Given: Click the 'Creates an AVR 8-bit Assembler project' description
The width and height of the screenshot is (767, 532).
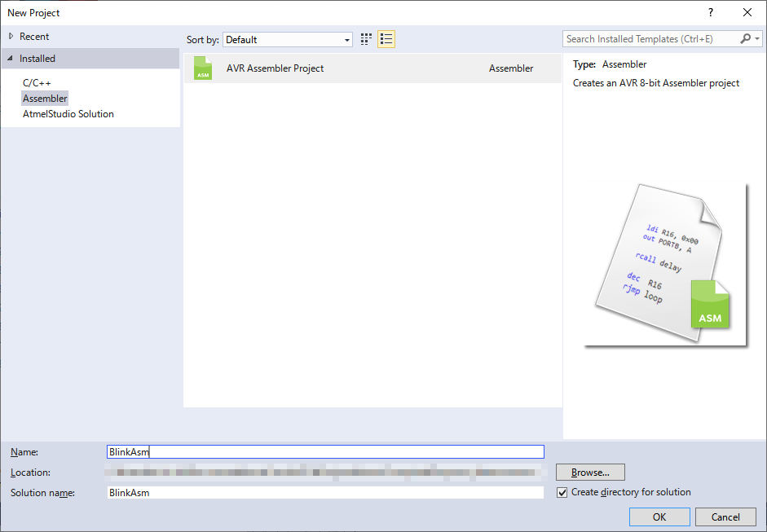Looking at the screenshot, I should coord(656,83).
